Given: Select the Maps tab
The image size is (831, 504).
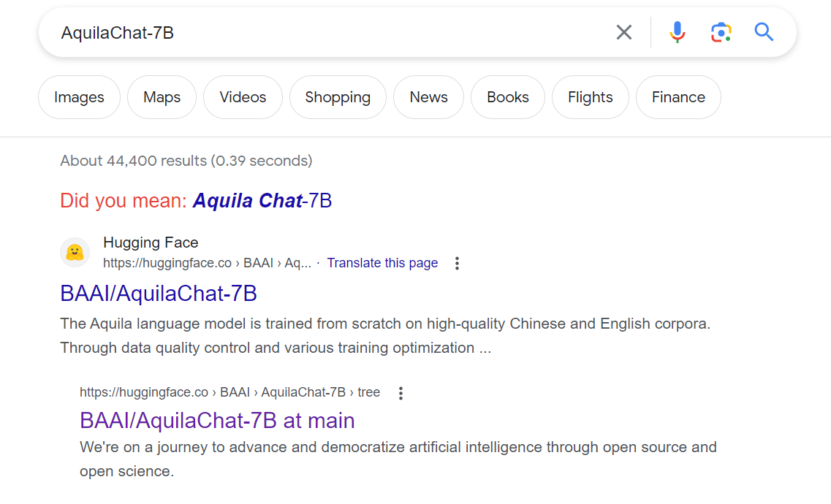Looking at the screenshot, I should point(162,96).
